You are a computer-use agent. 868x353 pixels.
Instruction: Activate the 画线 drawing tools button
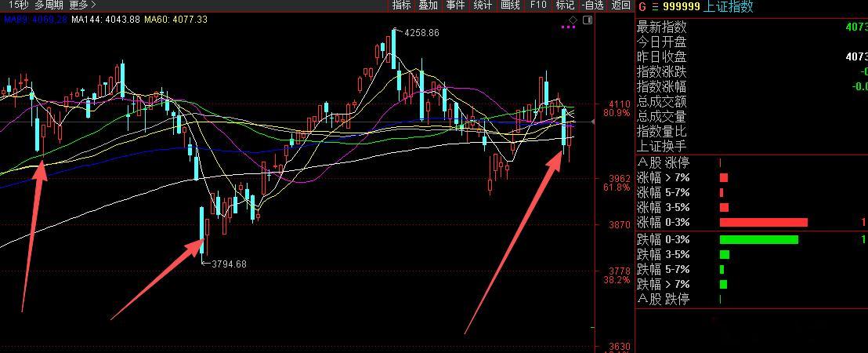(510, 5)
